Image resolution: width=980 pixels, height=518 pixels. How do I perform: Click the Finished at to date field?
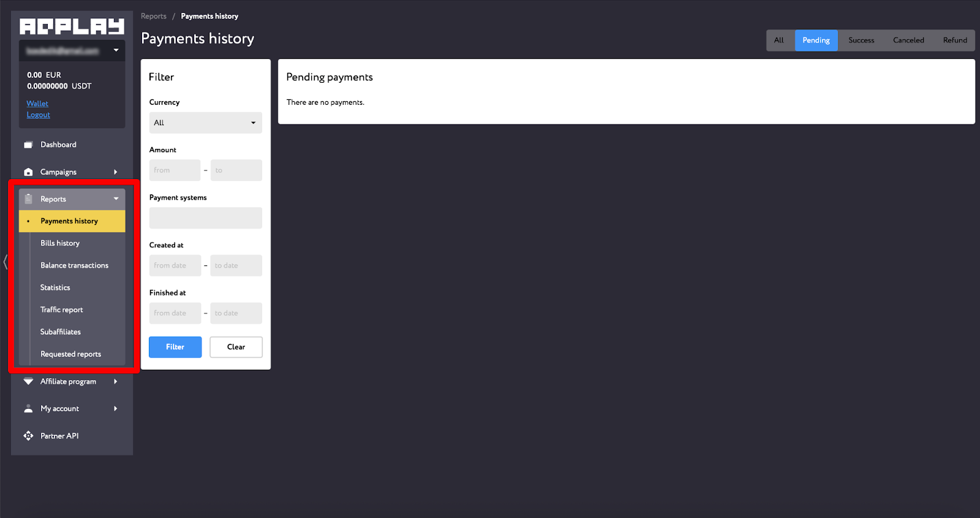point(236,313)
